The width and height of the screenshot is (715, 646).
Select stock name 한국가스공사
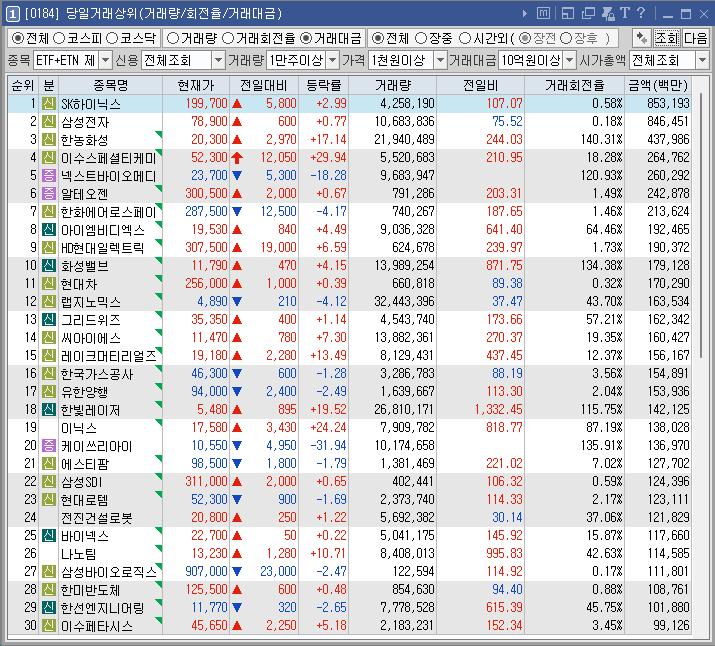[x=97, y=374]
